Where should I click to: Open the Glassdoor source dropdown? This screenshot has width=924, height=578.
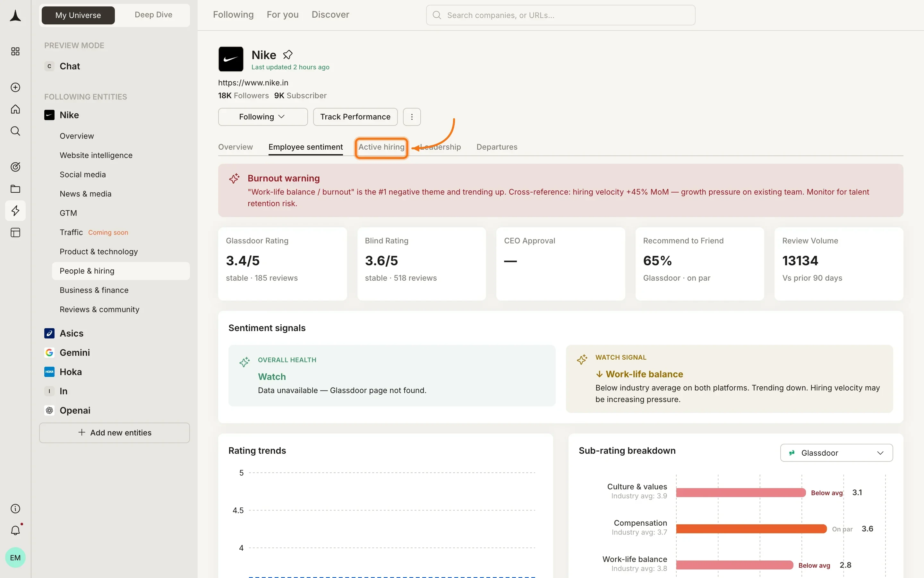click(x=836, y=453)
